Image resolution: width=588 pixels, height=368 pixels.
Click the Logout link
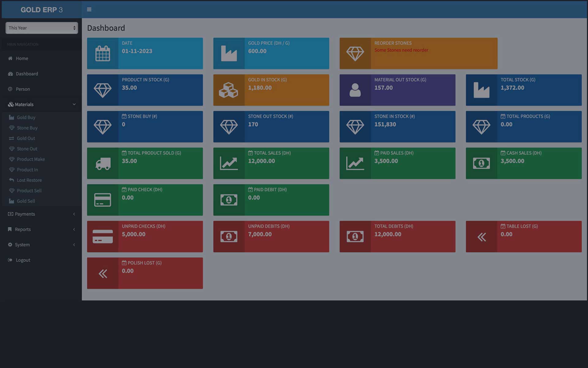(x=23, y=260)
